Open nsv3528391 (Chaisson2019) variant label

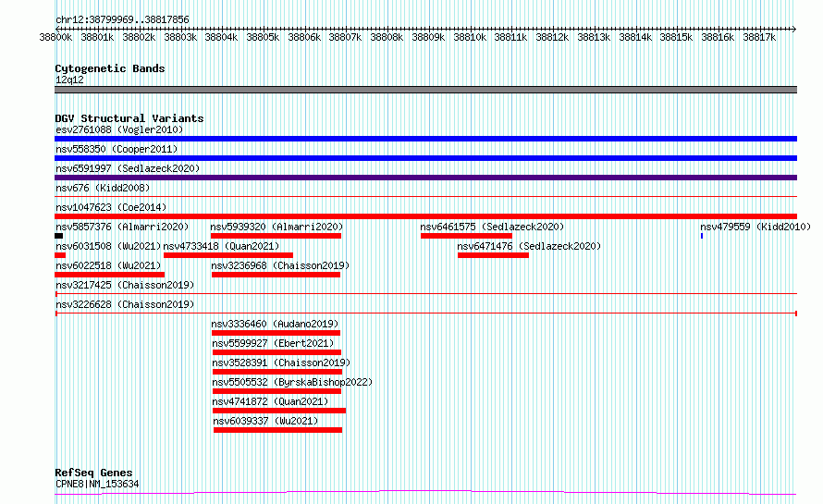point(281,363)
